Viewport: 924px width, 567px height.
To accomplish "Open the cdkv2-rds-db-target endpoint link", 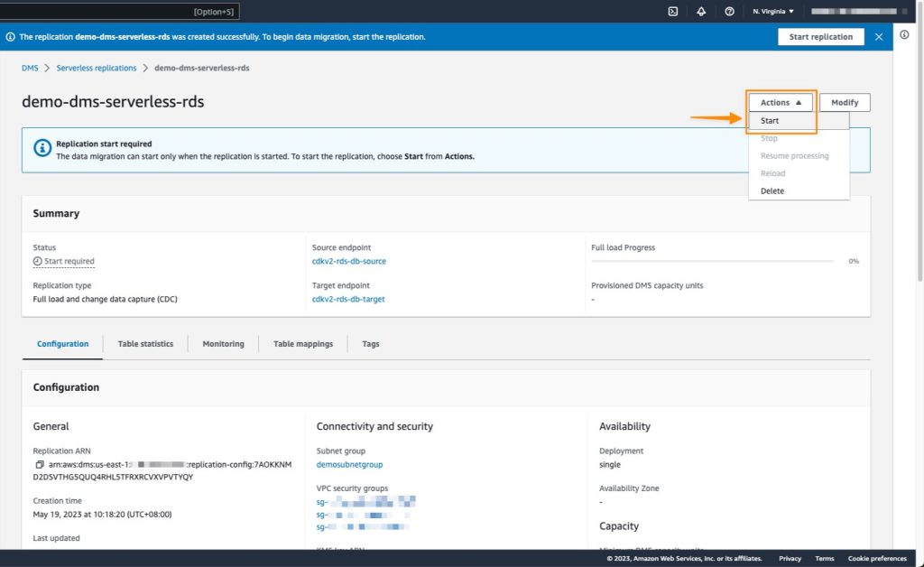I will [x=348, y=299].
